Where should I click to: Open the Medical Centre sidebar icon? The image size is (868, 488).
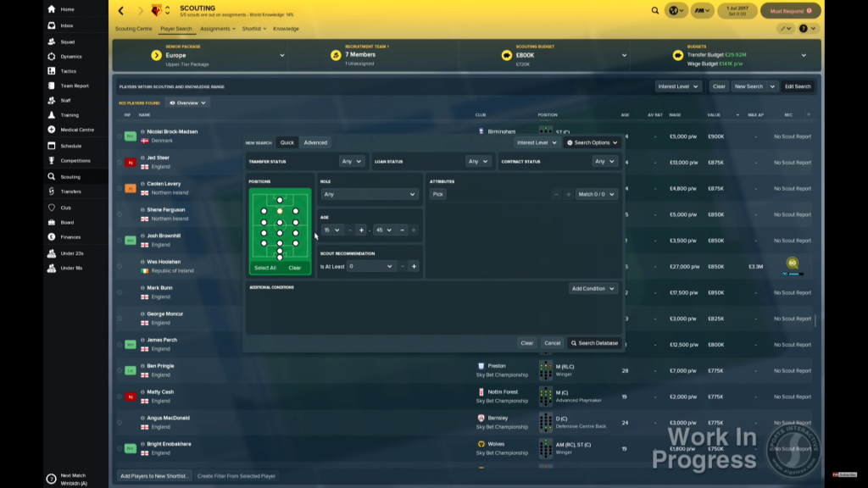(52, 130)
